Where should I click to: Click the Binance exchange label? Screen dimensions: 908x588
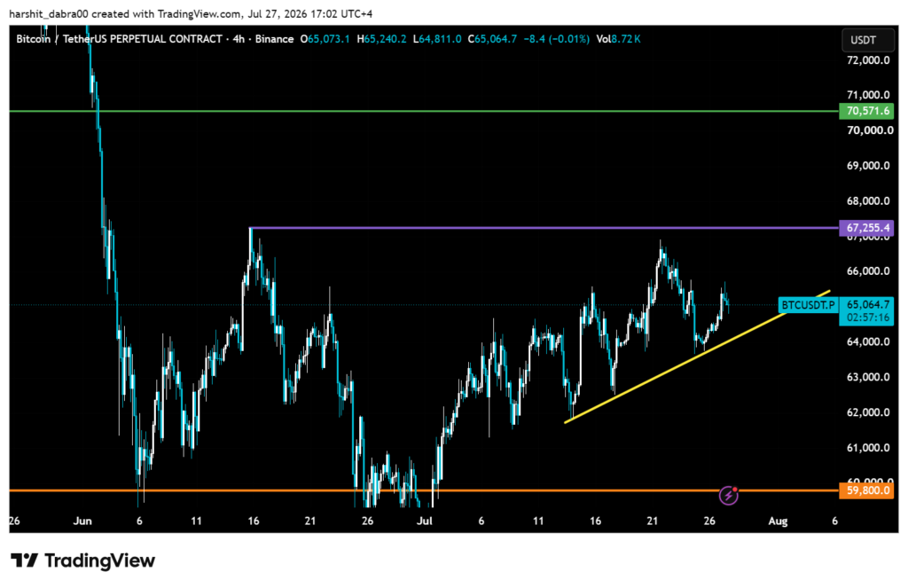click(x=275, y=39)
